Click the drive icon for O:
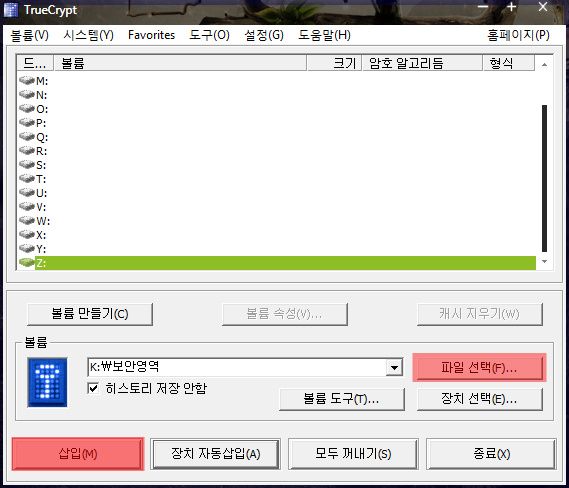The image size is (569, 488). (27, 108)
